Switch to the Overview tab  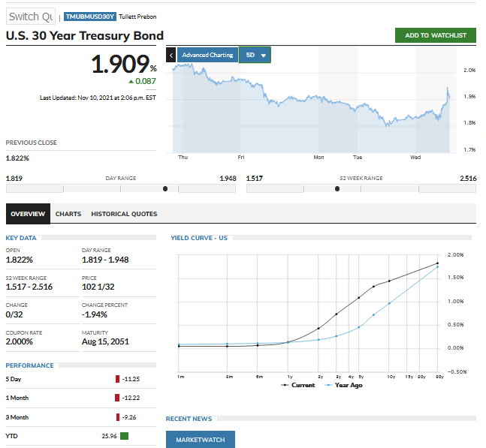tap(28, 214)
